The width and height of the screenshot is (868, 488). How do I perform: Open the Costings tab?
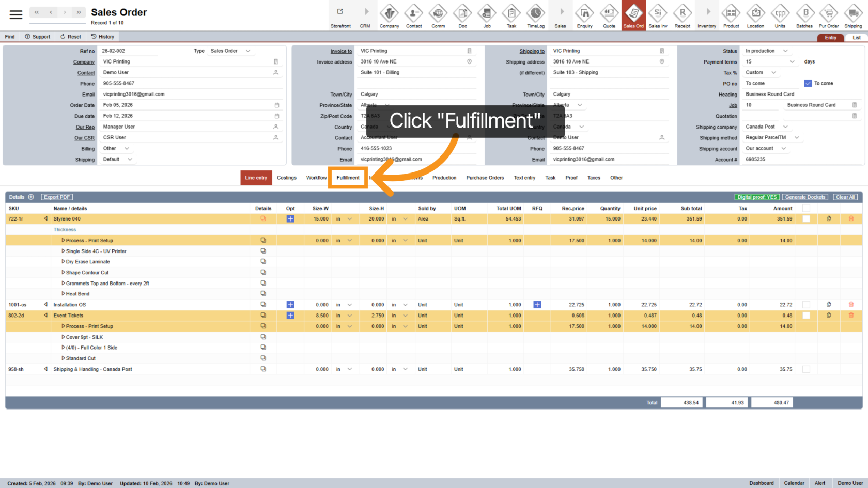[x=286, y=178]
